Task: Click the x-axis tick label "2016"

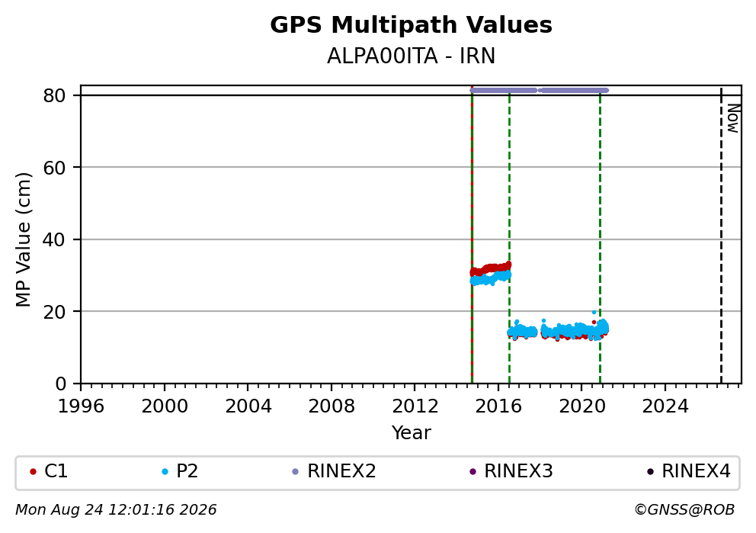Action: pos(498,406)
